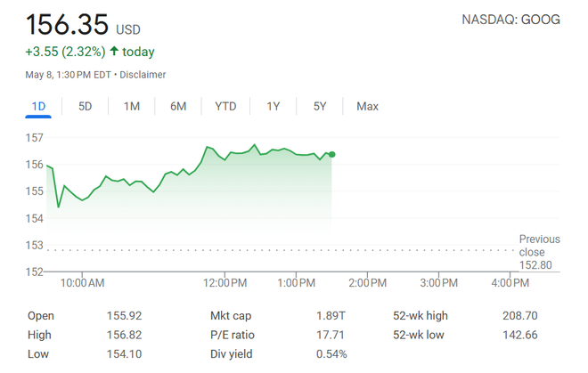Click the 156.35 current price
588x373 pixels.
pyautogui.click(x=67, y=25)
